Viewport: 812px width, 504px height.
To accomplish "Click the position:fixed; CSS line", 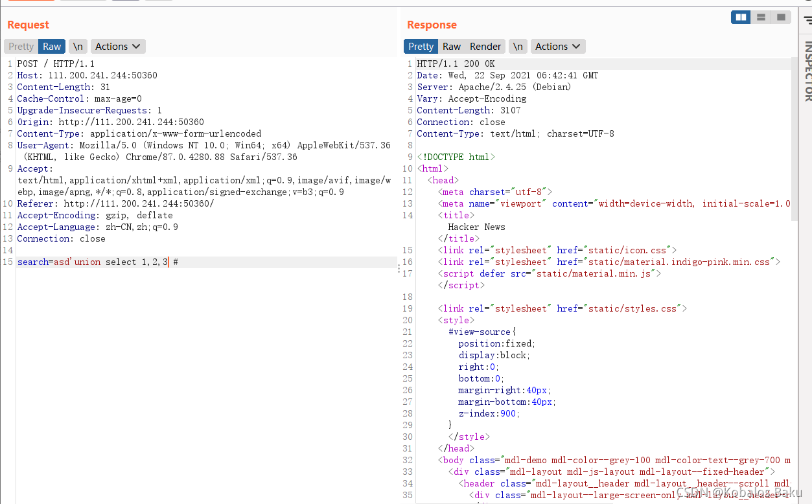I will click(497, 343).
